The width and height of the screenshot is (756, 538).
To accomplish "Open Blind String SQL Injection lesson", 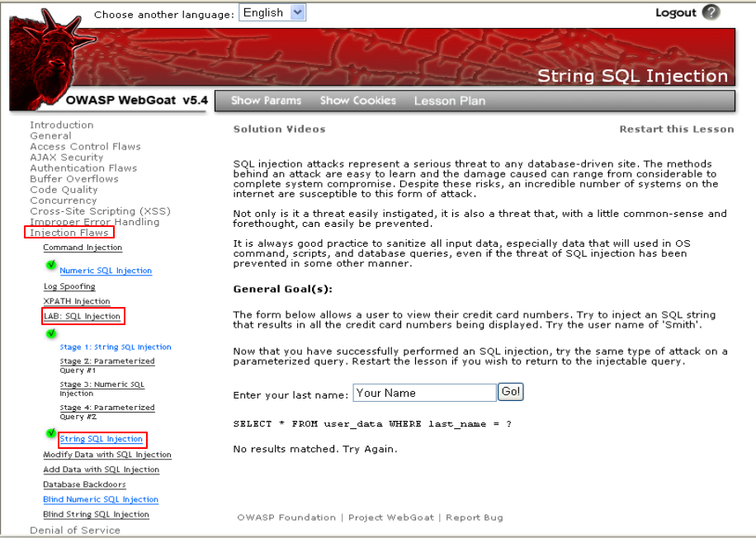I will pyautogui.click(x=96, y=514).
